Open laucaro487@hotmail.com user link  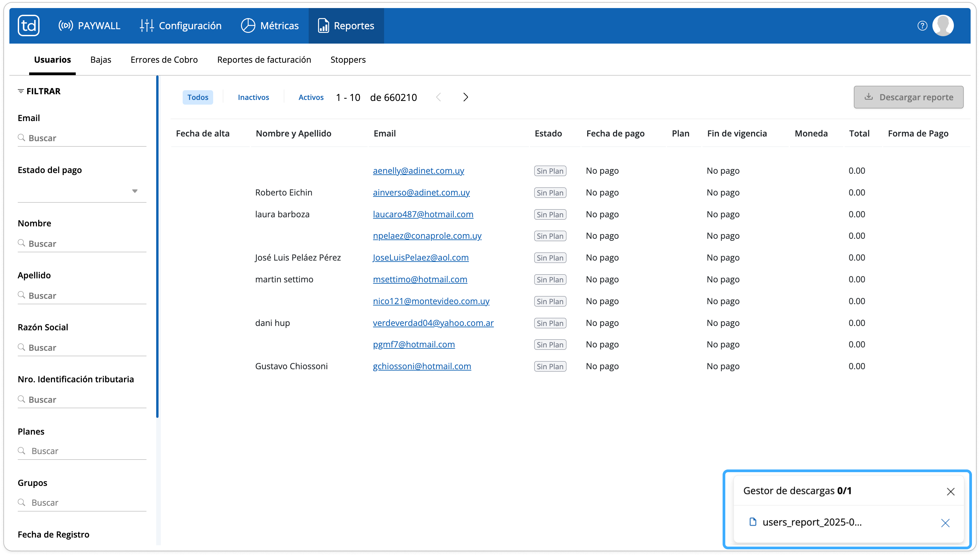point(423,214)
